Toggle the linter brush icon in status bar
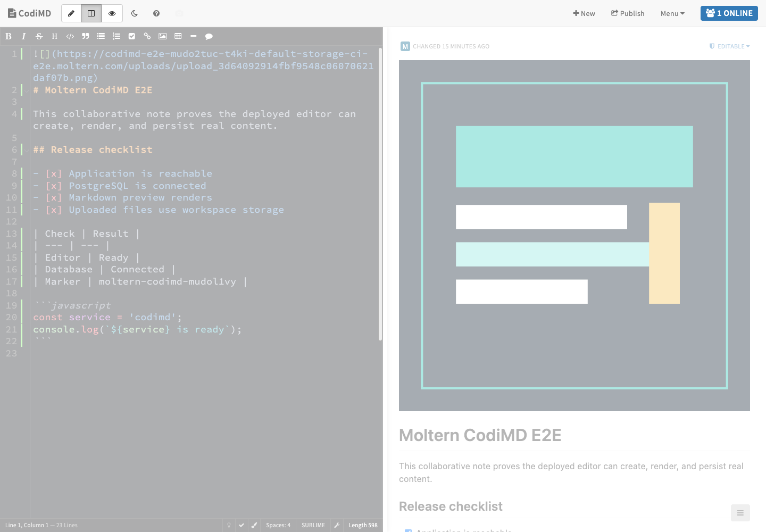This screenshot has height=532, width=766. [254, 525]
